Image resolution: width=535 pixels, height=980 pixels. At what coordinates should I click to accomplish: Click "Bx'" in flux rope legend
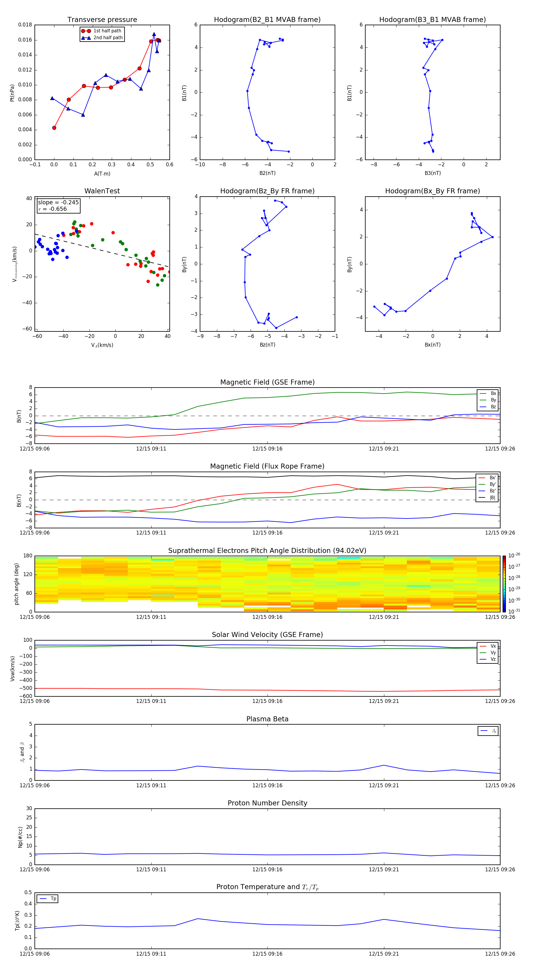pyautogui.click(x=493, y=478)
